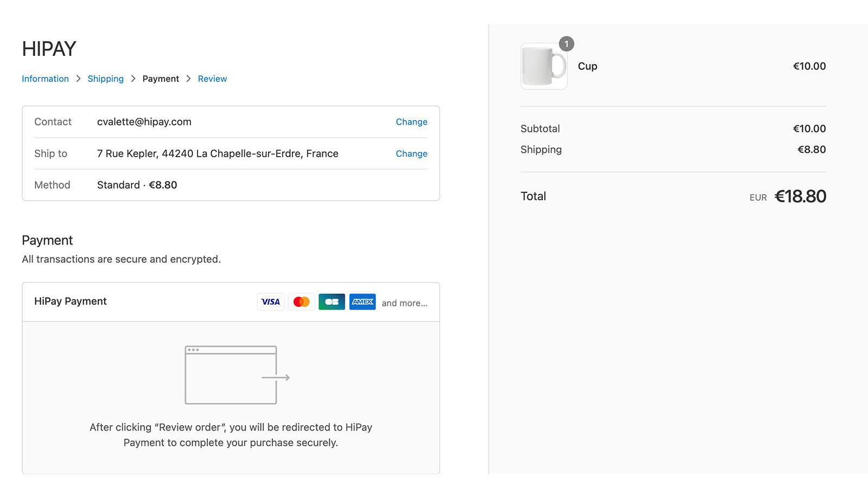Click the Contact row label

click(53, 122)
